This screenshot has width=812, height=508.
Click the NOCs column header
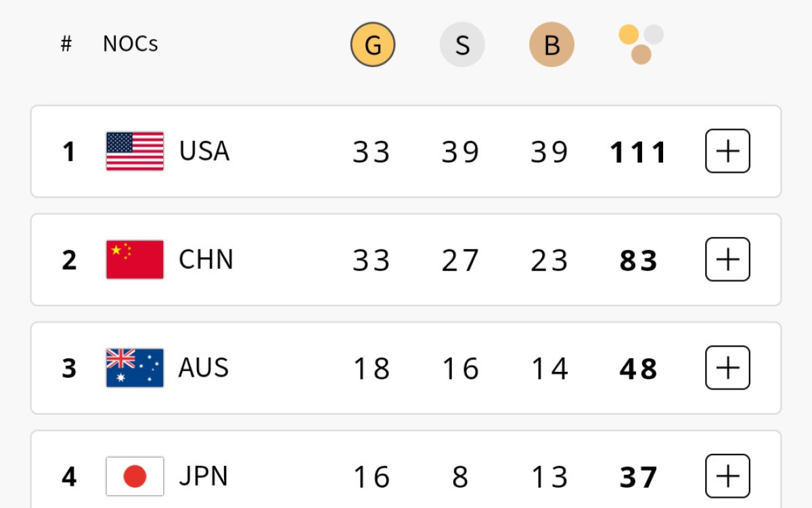[x=131, y=44]
